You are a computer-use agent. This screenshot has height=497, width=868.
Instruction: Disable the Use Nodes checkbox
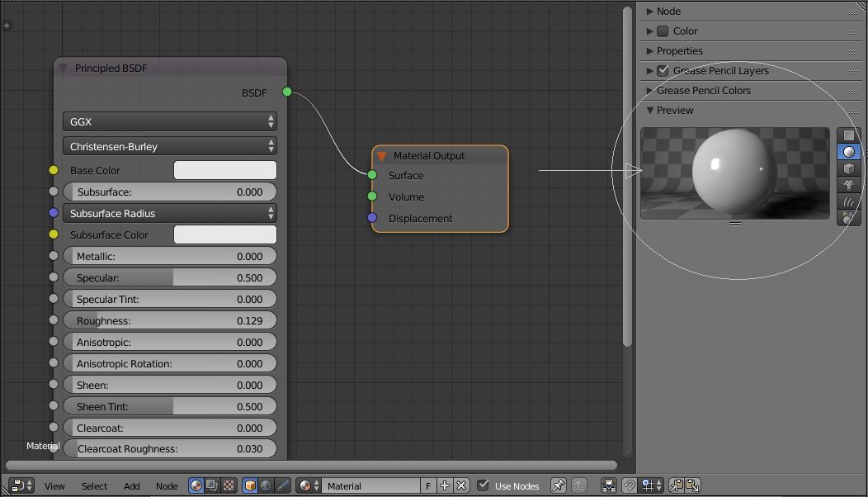pyautogui.click(x=483, y=485)
